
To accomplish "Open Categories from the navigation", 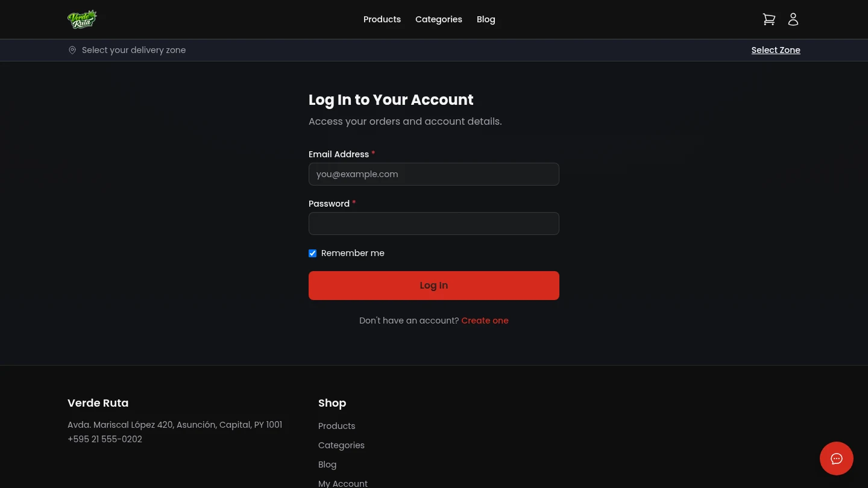I will coord(439,19).
